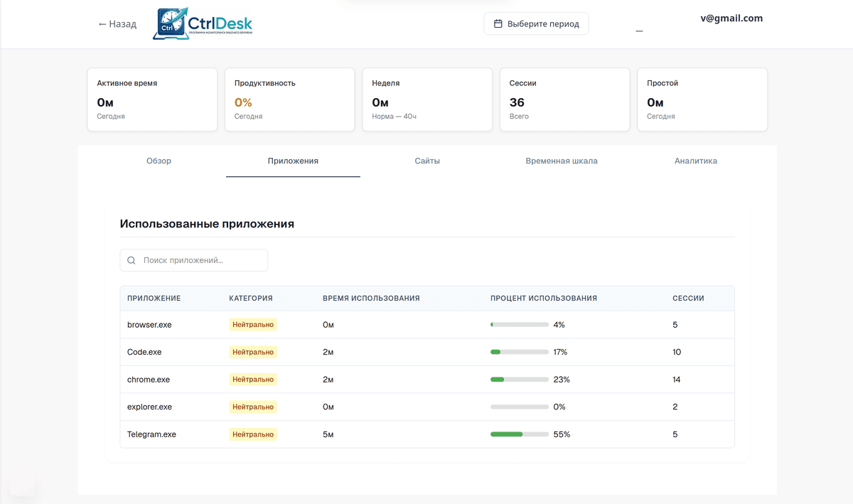Image resolution: width=853 pixels, height=504 pixels.
Task: Sort by Время использования column header
Action: pos(371,299)
